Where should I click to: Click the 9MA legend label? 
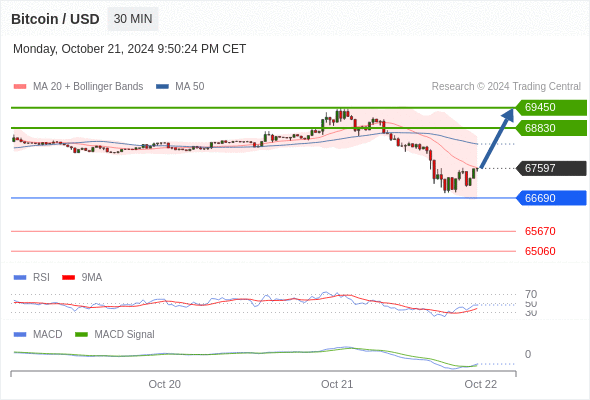coord(92,278)
